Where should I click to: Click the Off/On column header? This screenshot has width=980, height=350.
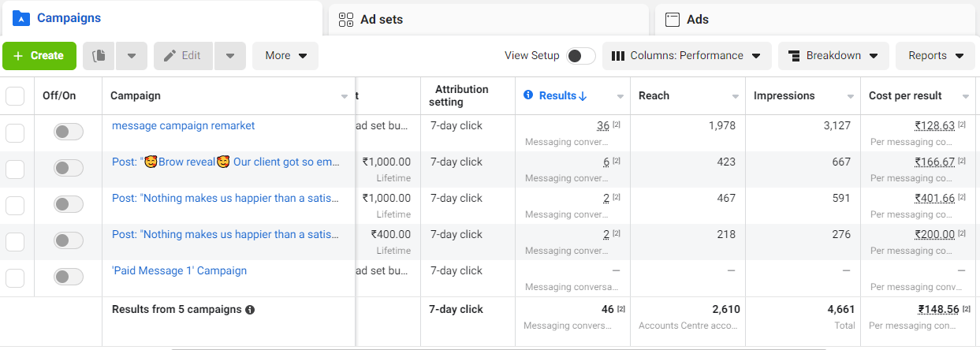click(x=59, y=95)
